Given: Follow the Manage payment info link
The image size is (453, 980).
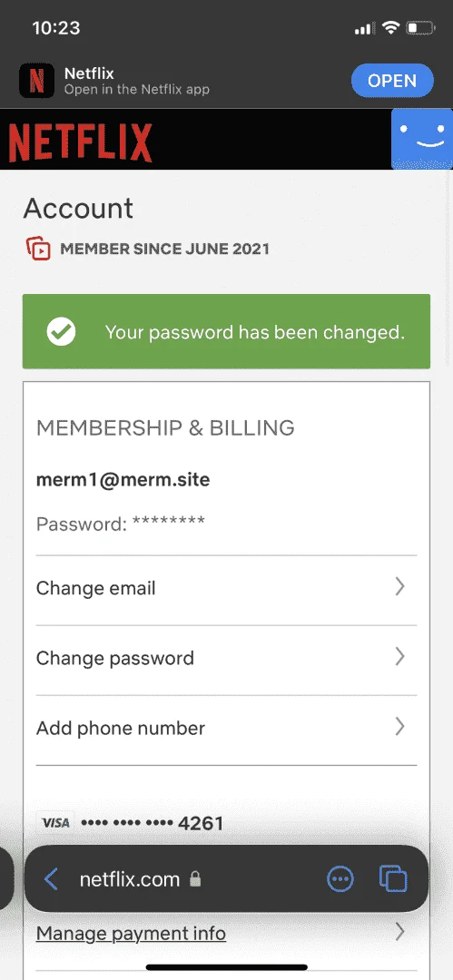Looking at the screenshot, I should coord(131,934).
